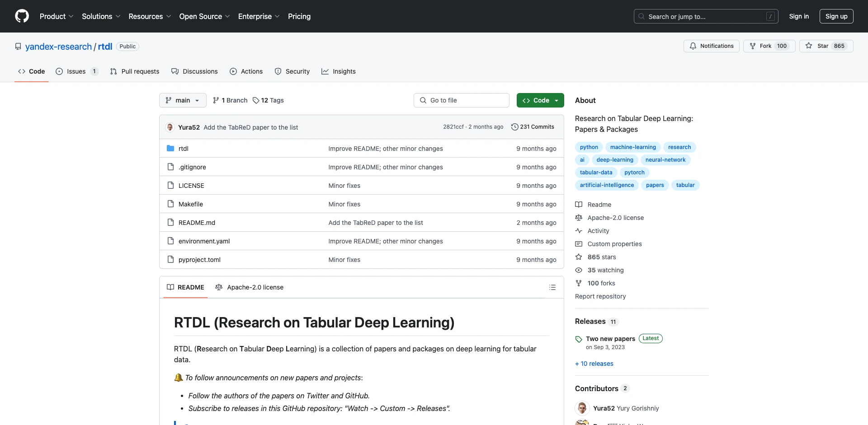The height and width of the screenshot is (425, 868).
Task: Click the pulse icon beside Activity
Action: (x=579, y=231)
